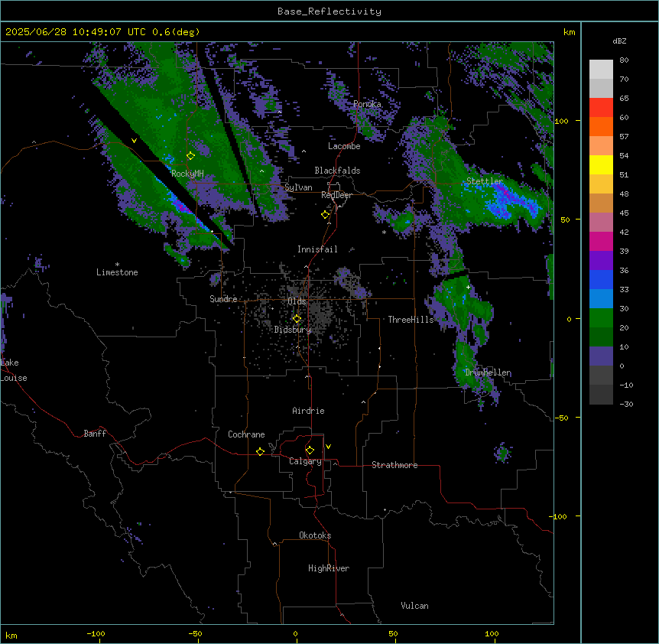The height and width of the screenshot is (644, 659).
Task: Click the Sylvan map label
Action: (x=298, y=187)
